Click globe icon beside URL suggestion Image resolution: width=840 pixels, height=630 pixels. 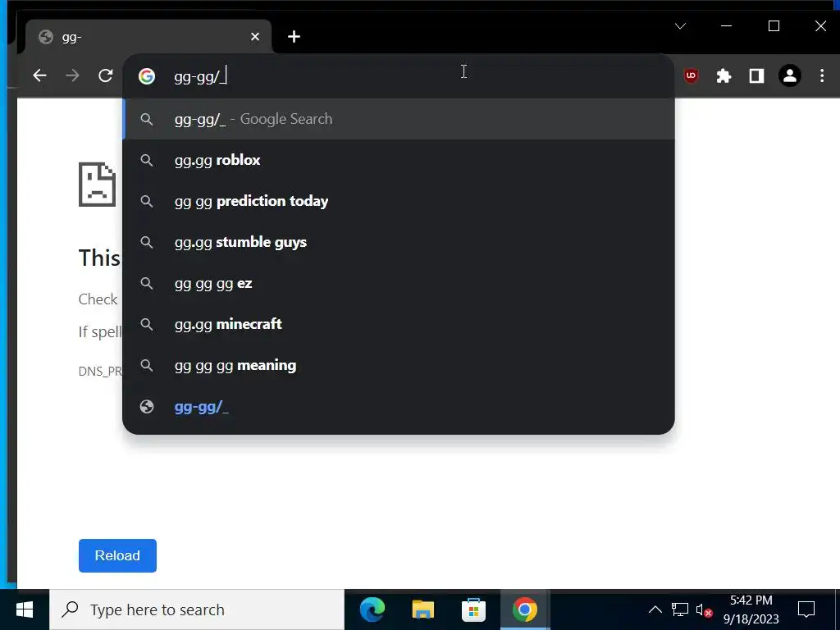pos(147,407)
